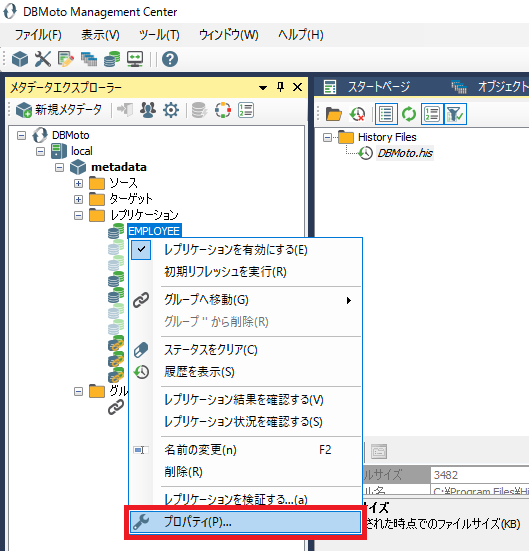The height and width of the screenshot is (551, 529).
Task: Pin the Metadata Explorer panel
Action: pyautogui.click(x=280, y=87)
